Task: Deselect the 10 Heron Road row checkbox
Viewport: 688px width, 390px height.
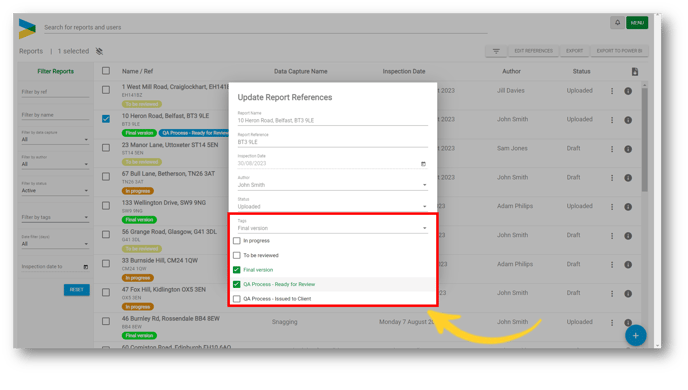Action: point(106,119)
